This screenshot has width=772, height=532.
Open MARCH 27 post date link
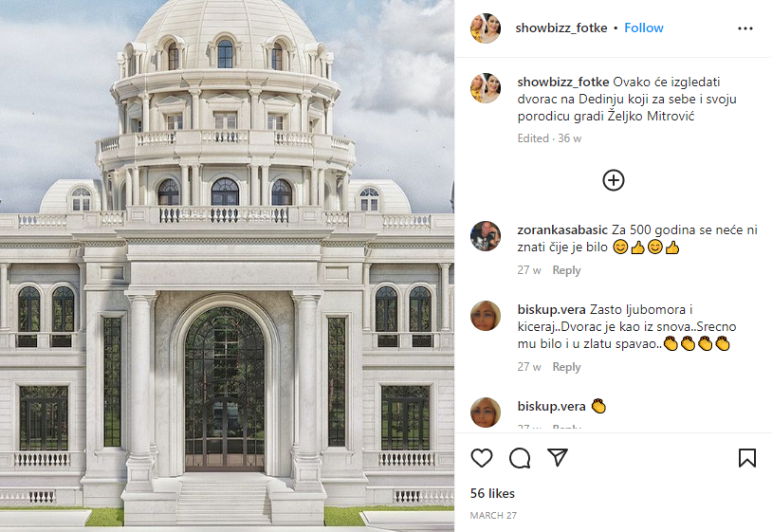pyautogui.click(x=493, y=515)
